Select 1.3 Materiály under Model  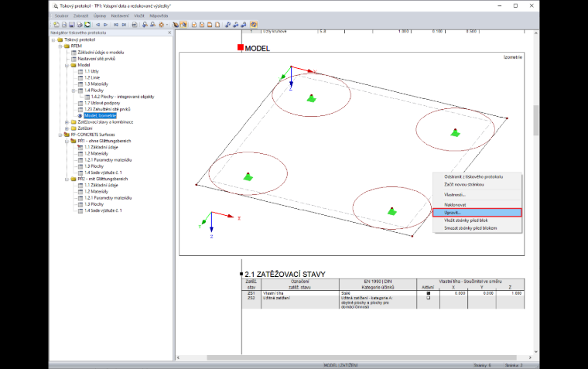click(96, 84)
